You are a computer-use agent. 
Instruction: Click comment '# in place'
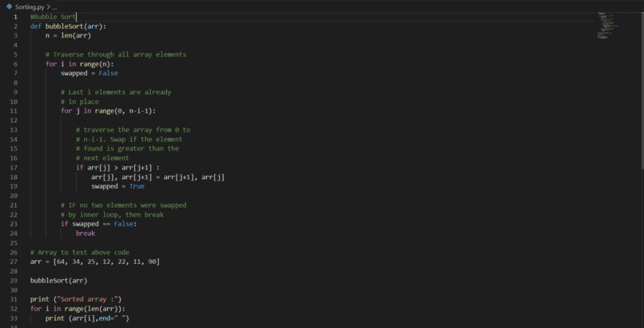(x=80, y=102)
